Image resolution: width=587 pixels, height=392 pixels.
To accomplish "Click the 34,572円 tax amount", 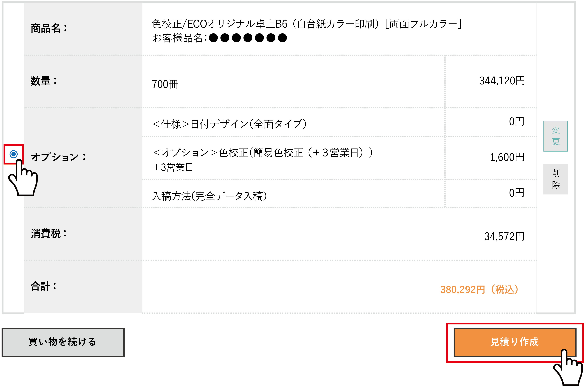I will (504, 236).
